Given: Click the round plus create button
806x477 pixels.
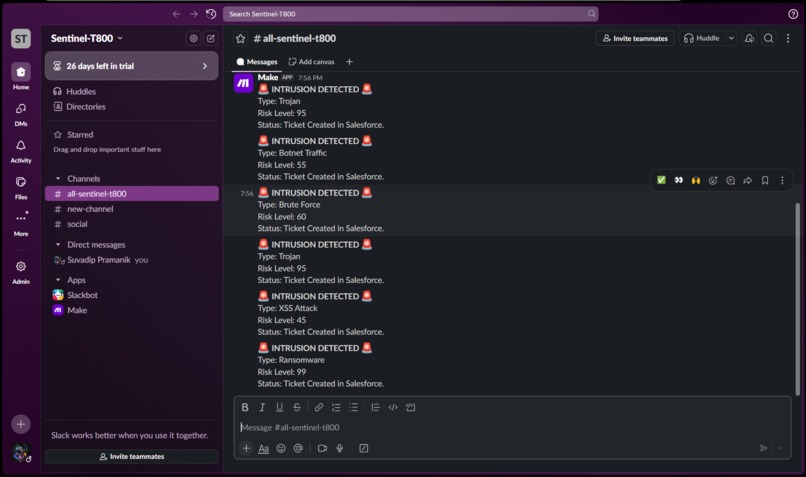Looking at the screenshot, I should pos(21,424).
